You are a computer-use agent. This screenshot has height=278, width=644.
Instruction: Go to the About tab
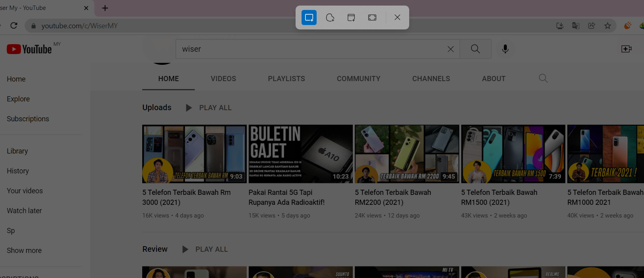[x=493, y=79]
